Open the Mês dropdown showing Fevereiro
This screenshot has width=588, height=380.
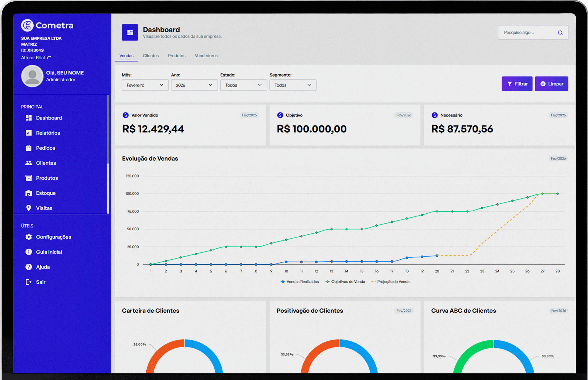pyautogui.click(x=145, y=85)
